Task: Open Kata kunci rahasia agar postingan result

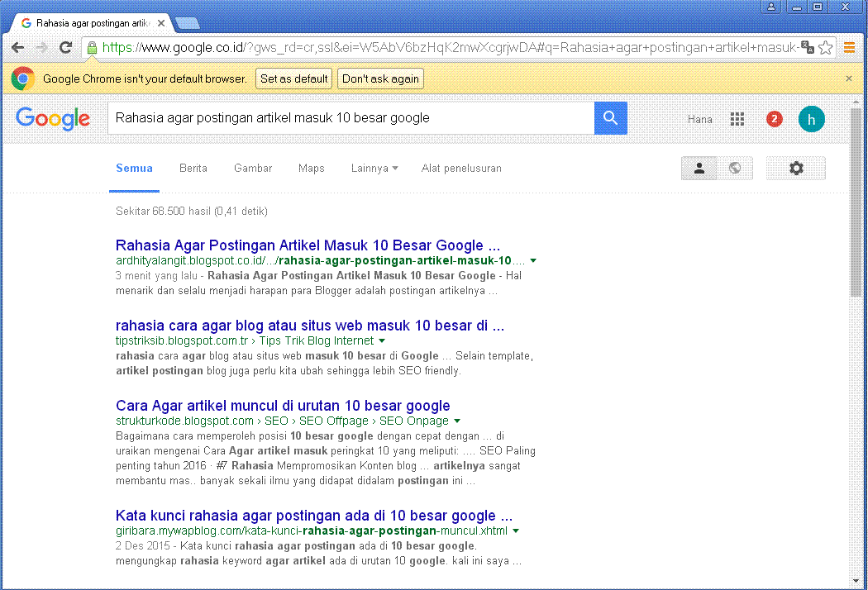Action: click(x=314, y=516)
